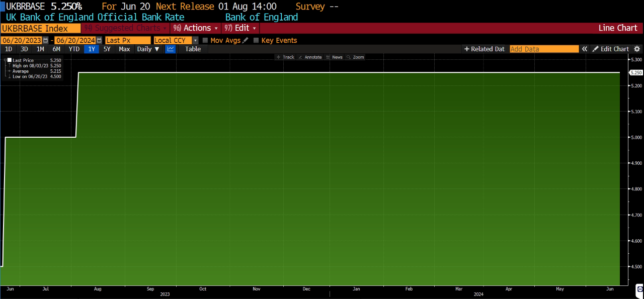The image size is (644, 299).
Task: Select the line chart type icon
Action: click(x=171, y=49)
